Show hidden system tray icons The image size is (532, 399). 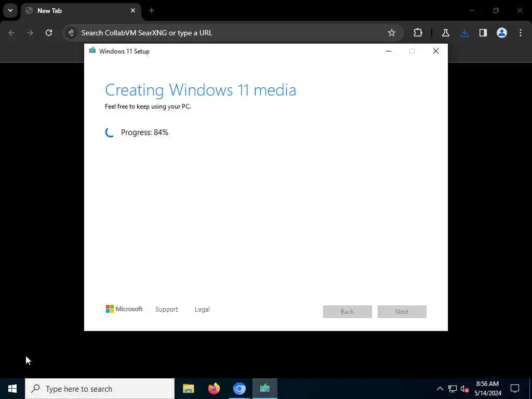click(x=440, y=389)
